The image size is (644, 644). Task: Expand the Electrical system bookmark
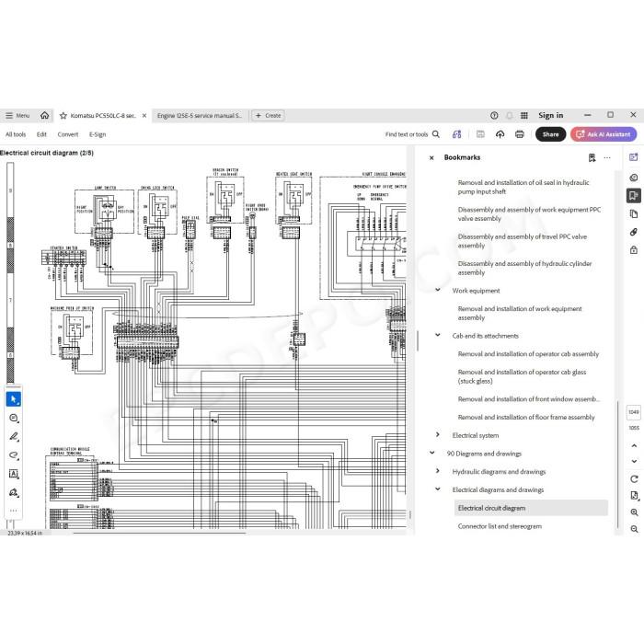(x=438, y=434)
